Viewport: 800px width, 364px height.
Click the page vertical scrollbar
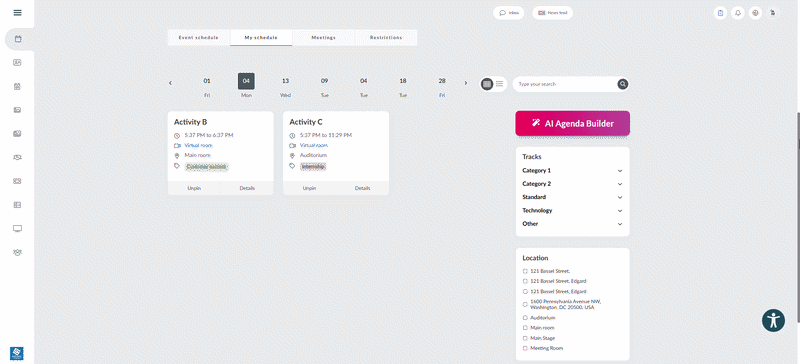pyautogui.click(x=798, y=217)
